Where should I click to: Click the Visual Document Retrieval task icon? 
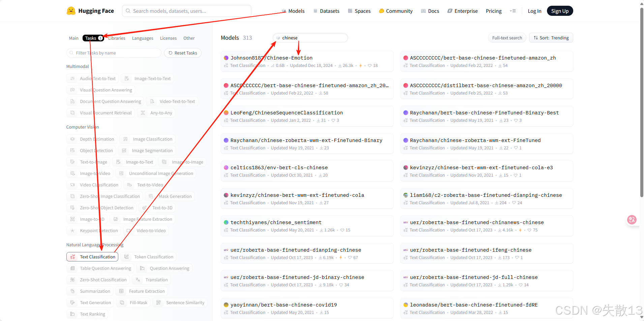72,113
